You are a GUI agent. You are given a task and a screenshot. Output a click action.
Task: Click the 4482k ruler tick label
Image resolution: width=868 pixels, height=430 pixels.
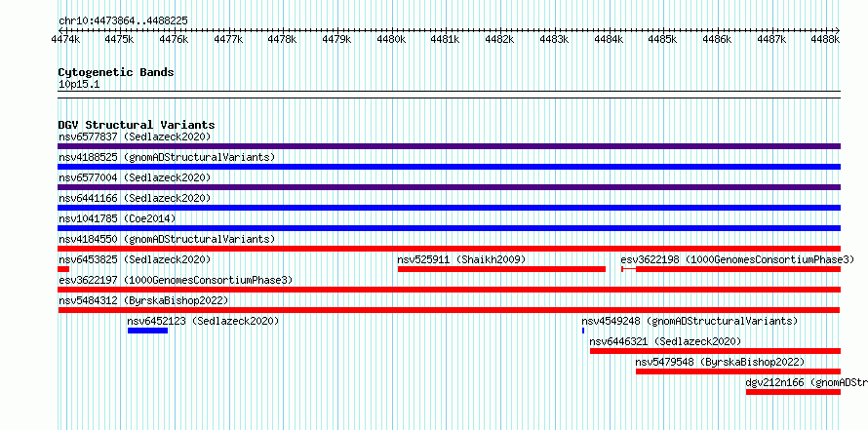(x=500, y=39)
